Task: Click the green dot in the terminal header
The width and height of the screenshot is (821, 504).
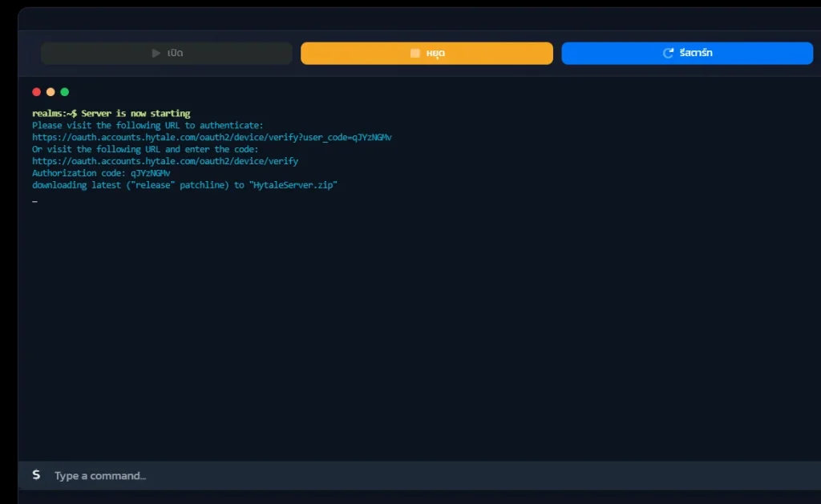Action: 65,92
